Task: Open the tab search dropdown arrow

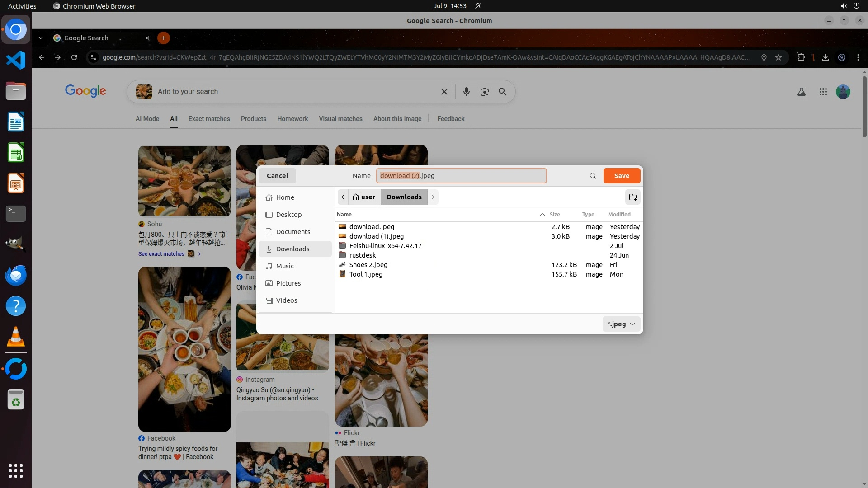Action: pyautogui.click(x=41, y=38)
